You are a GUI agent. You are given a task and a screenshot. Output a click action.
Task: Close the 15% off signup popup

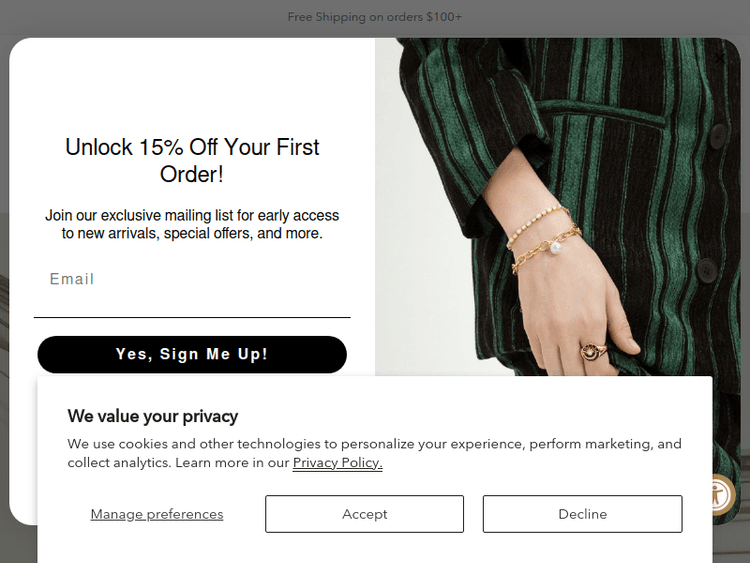click(720, 58)
